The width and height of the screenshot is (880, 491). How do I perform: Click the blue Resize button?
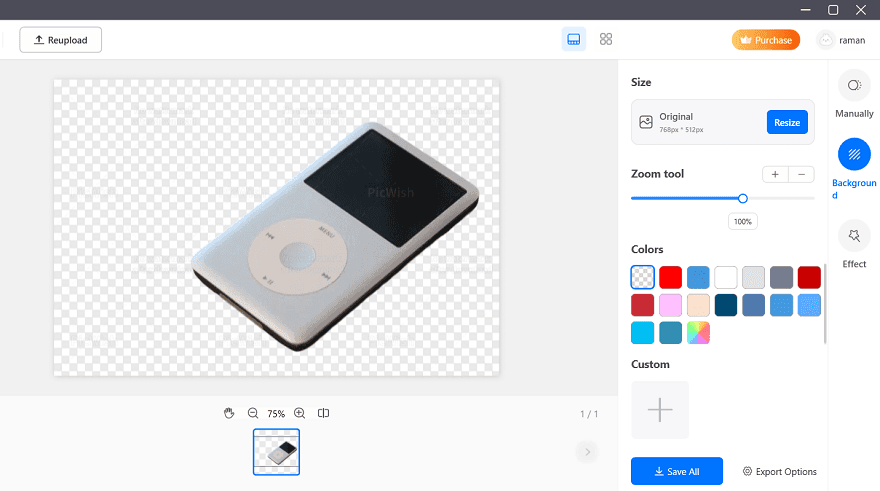pos(787,122)
